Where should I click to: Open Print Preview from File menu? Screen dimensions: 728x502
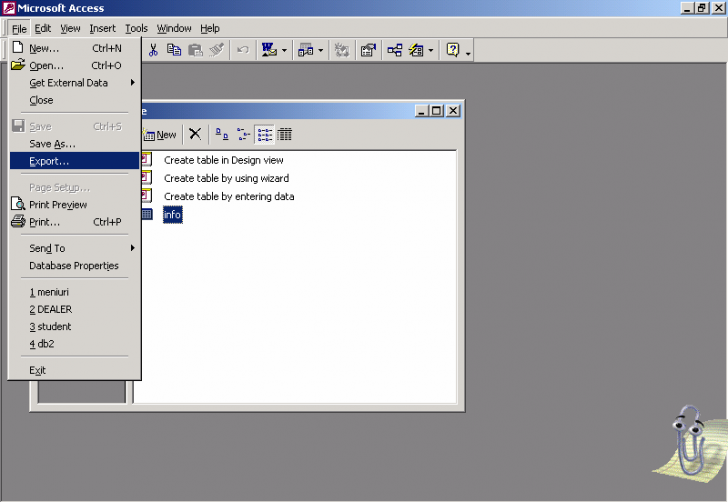(57, 205)
